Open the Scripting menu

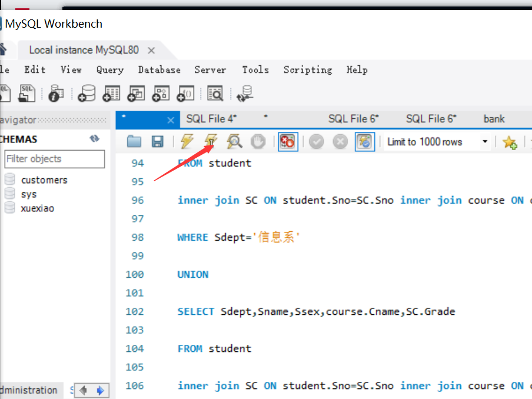tap(308, 70)
